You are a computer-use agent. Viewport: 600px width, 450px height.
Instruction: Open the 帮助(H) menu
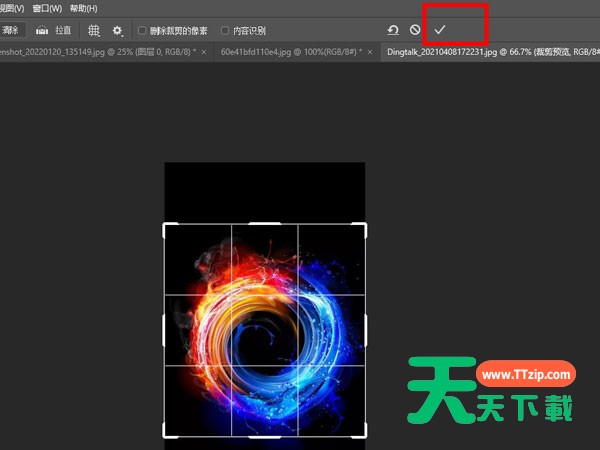(x=83, y=8)
